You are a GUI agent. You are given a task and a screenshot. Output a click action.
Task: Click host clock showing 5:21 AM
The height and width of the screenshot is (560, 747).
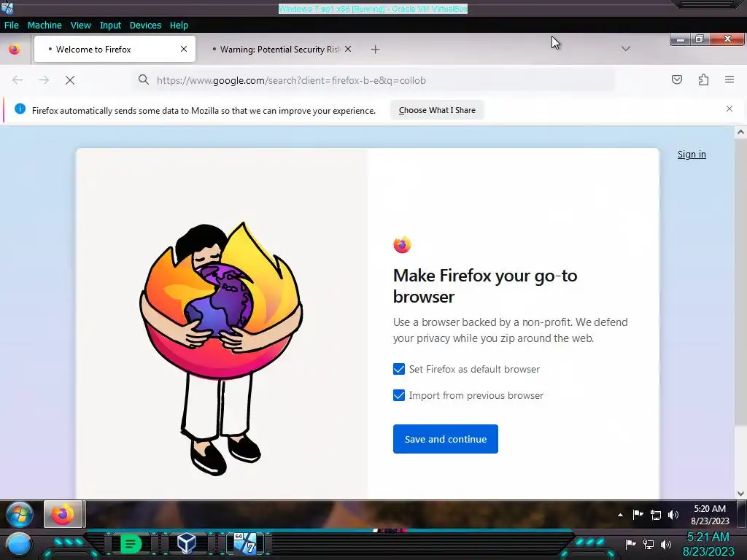click(708, 544)
